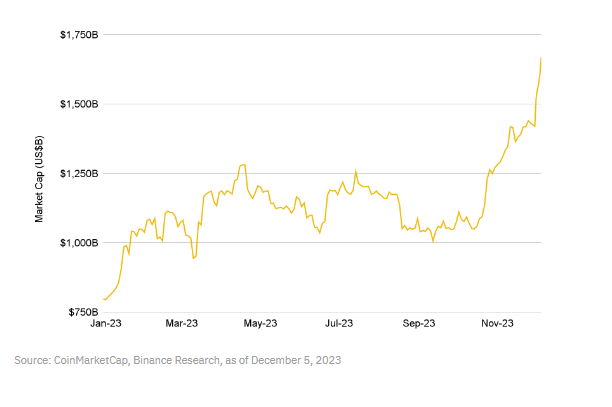The width and height of the screenshot is (612, 407).
Task: Click the May-23 x-axis label
Action: 260,324
